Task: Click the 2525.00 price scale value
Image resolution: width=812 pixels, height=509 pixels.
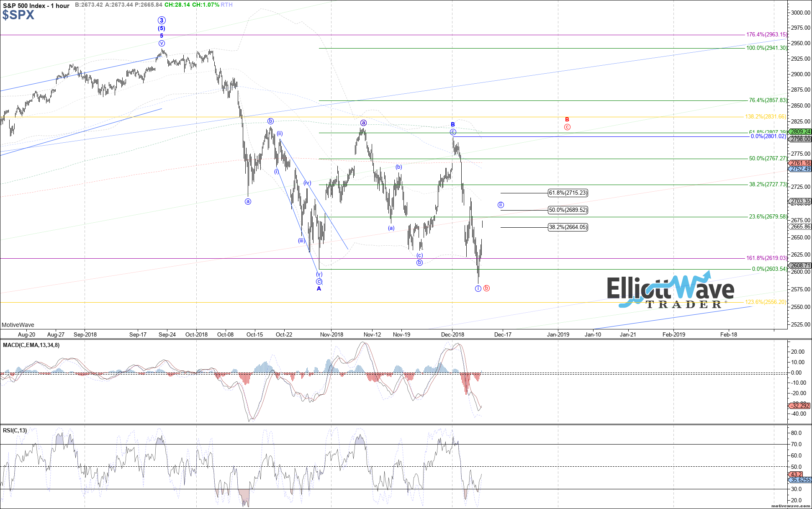Action: pos(801,324)
